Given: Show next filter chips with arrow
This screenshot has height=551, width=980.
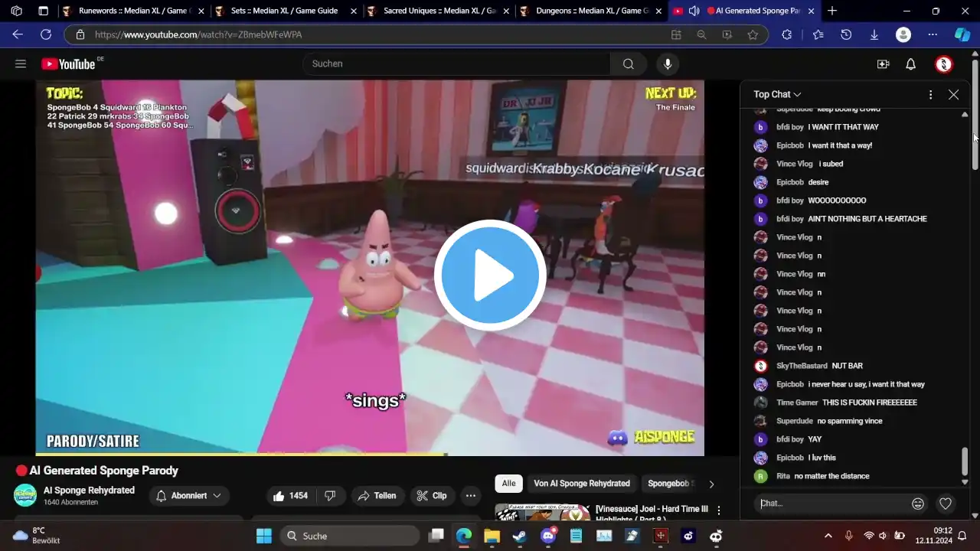Looking at the screenshot, I should coord(711,484).
